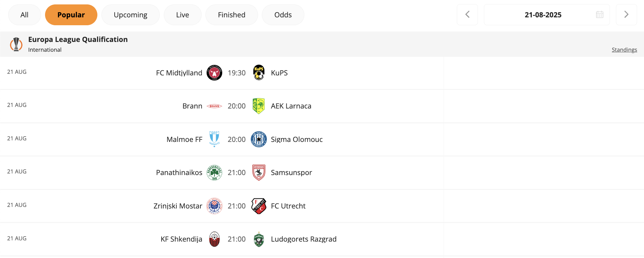Screen dimensions: 644x258
Task: Open the Standings link
Action: 624,50
